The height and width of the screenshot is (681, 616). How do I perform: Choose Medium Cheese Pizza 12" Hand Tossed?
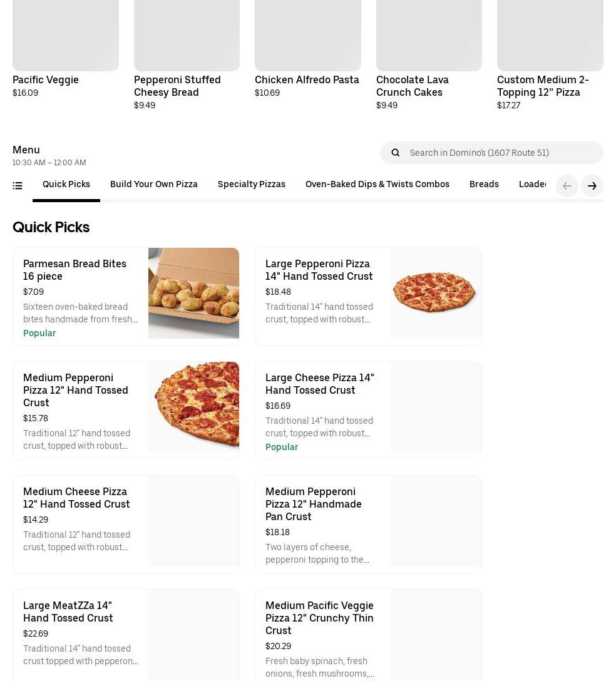click(x=76, y=498)
